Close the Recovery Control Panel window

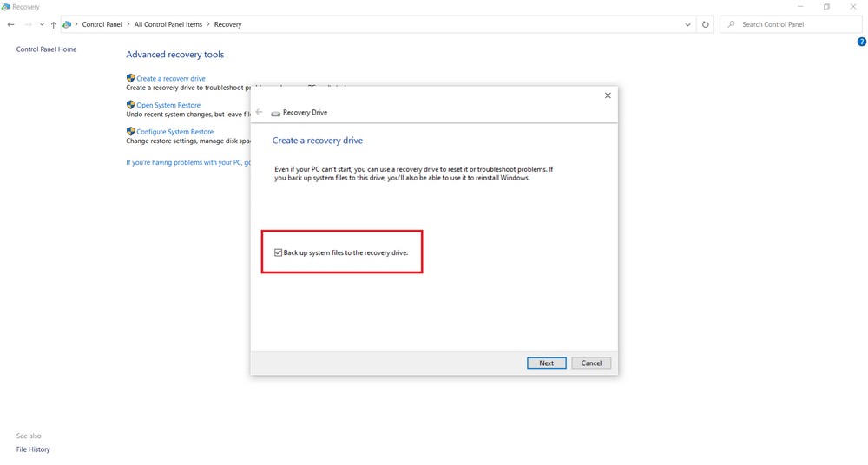click(853, 7)
